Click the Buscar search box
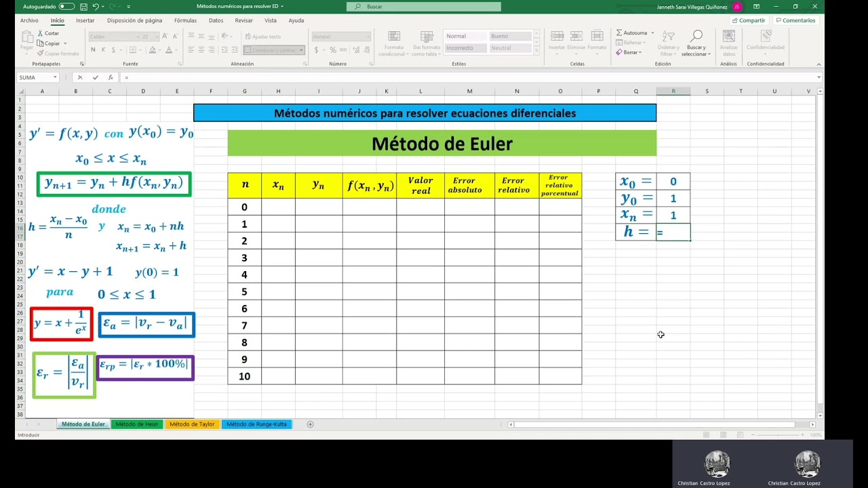 [424, 7]
